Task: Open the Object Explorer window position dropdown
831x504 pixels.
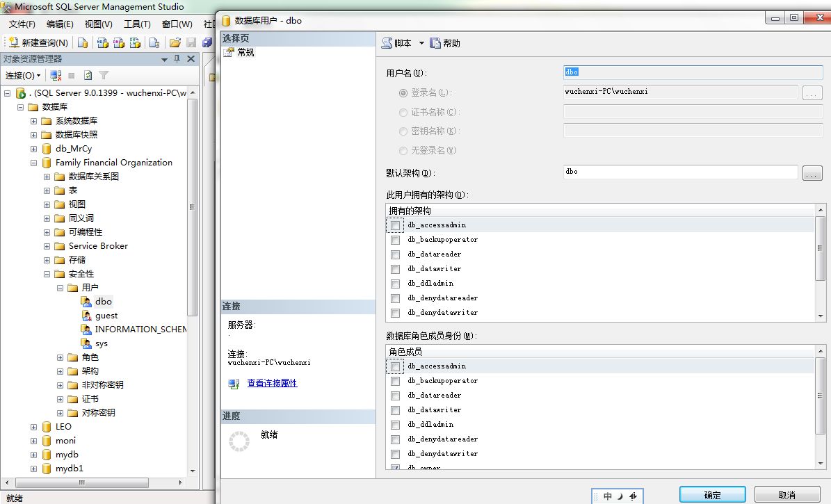Action: pyautogui.click(x=164, y=59)
